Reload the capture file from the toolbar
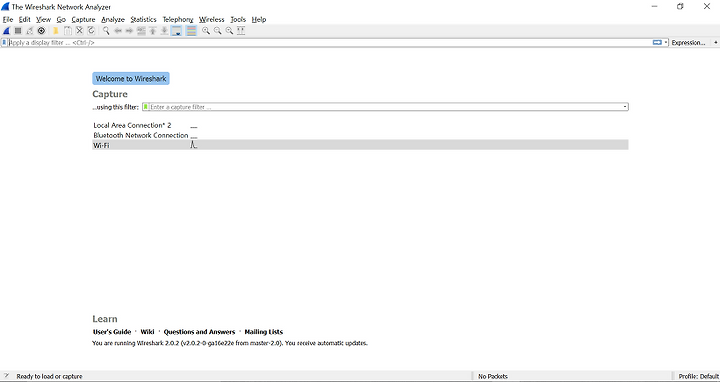Screen dimensions: 720x382 (x=91, y=31)
